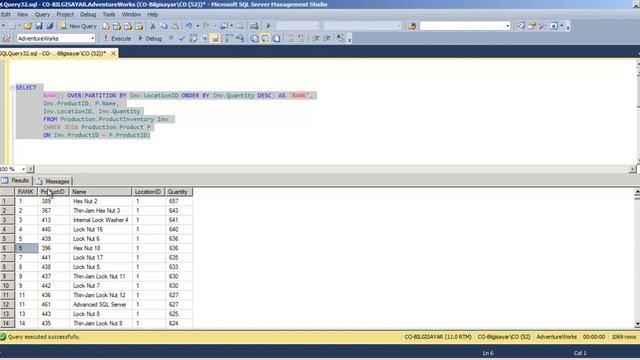Open the 100 % zoom dropdown
640x360 pixels.
(23, 169)
